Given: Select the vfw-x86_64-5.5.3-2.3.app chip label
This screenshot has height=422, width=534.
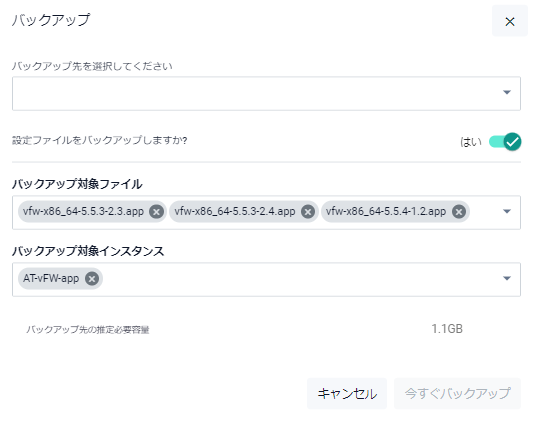Looking at the screenshot, I should coord(83,212).
